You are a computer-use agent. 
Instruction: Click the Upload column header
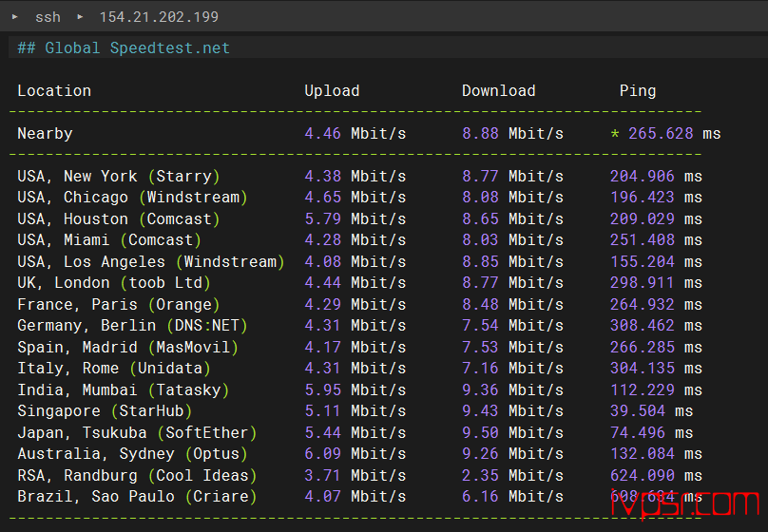[332, 91]
